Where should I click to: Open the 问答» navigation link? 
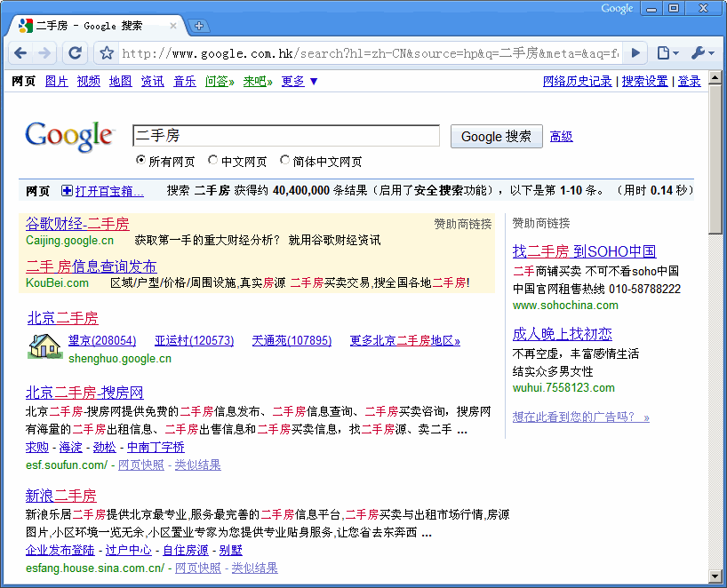tap(220, 82)
